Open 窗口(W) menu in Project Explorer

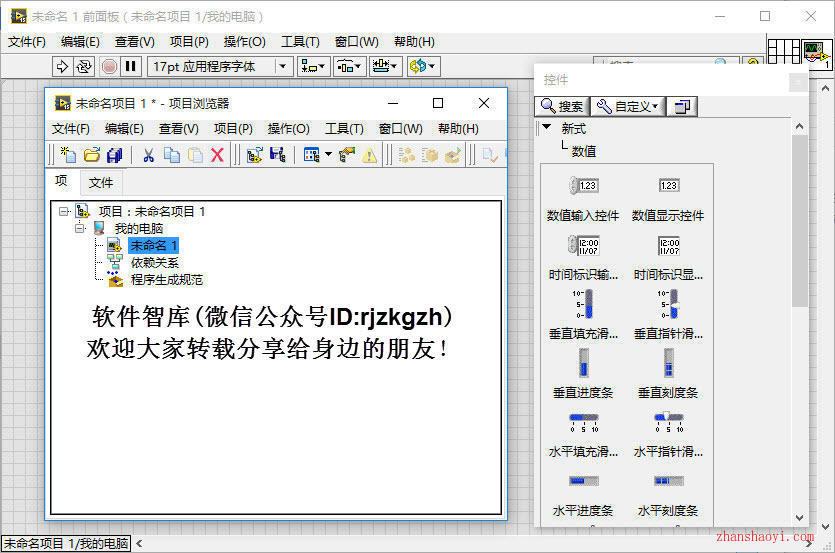click(x=400, y=129)
